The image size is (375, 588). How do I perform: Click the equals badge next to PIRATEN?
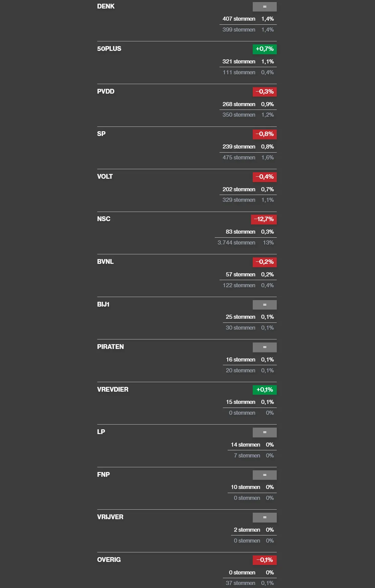pyautogui.click(x=265, y=347)
